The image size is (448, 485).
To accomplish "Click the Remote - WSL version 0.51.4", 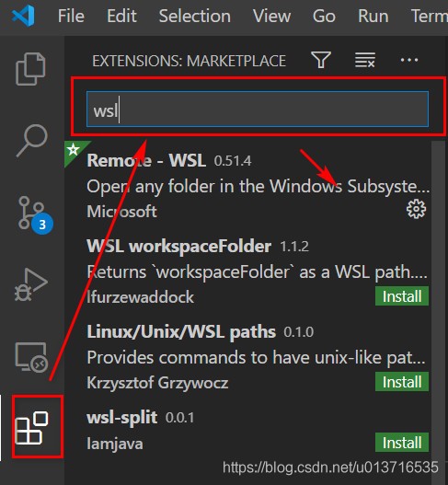I will tap(233, 161).
